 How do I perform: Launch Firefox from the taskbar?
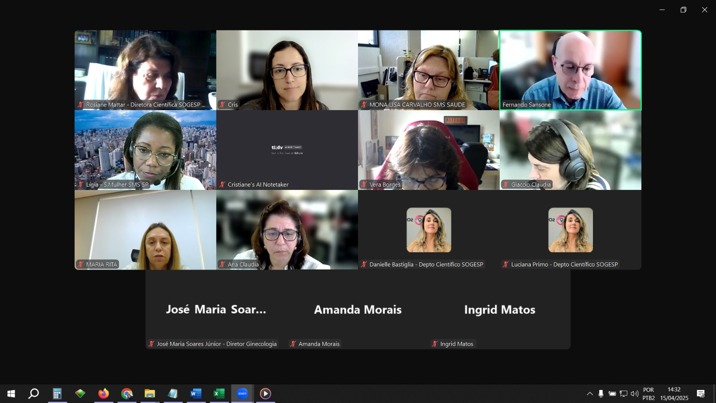pos(104,393)
